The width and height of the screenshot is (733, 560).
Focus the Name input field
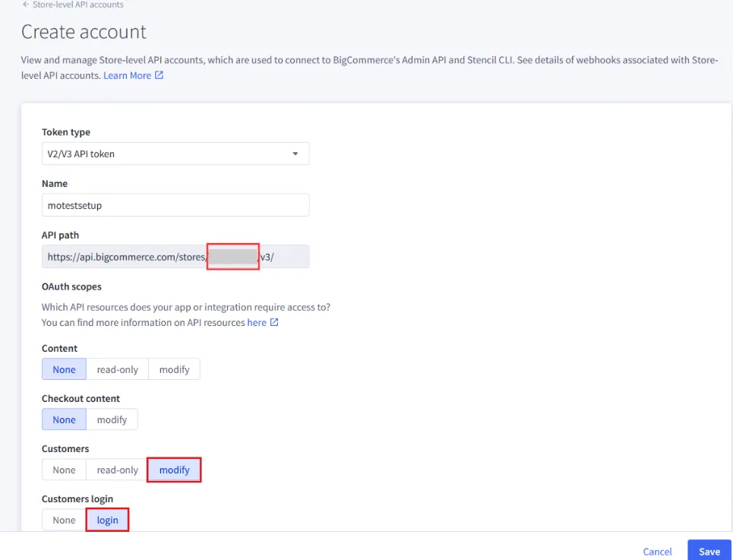pos(175,205)
